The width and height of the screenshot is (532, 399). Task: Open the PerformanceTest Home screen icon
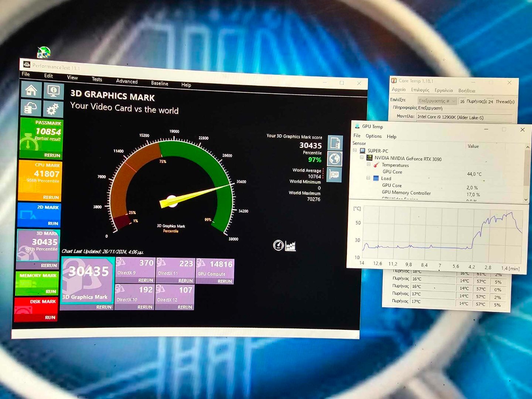tap(31, 90)
